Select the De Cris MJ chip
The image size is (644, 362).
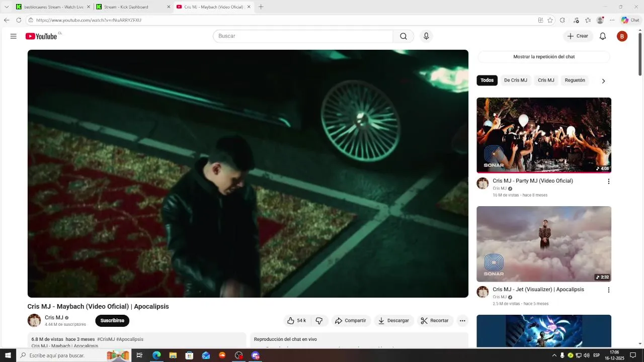pos(516,80)
